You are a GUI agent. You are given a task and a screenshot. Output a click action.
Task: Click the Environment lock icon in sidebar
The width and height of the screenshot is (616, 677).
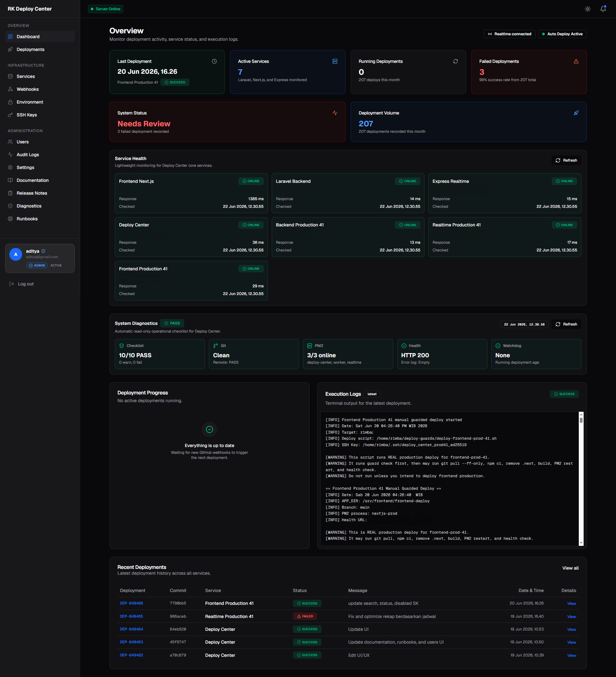coord(10,102)
